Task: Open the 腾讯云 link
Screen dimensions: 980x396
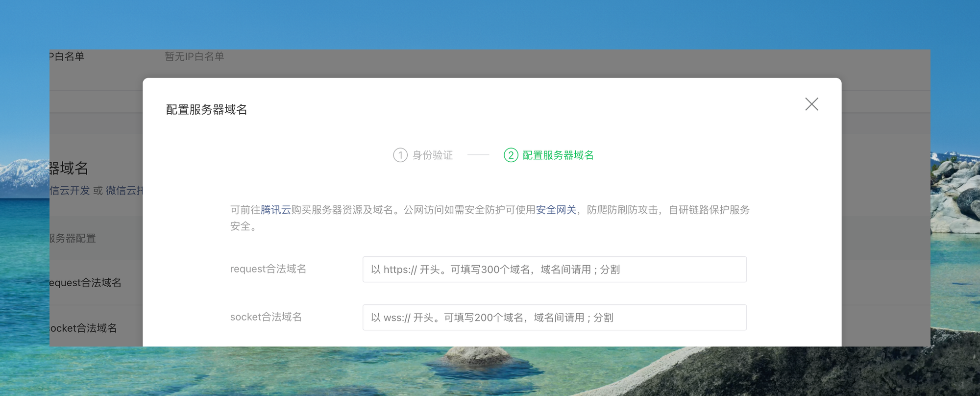Action: (275, 210)
